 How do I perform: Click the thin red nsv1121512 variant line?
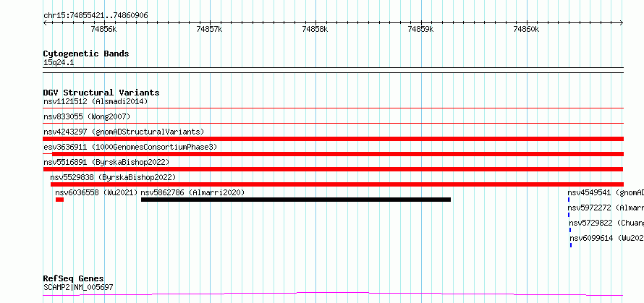click(x=334, y=108)
